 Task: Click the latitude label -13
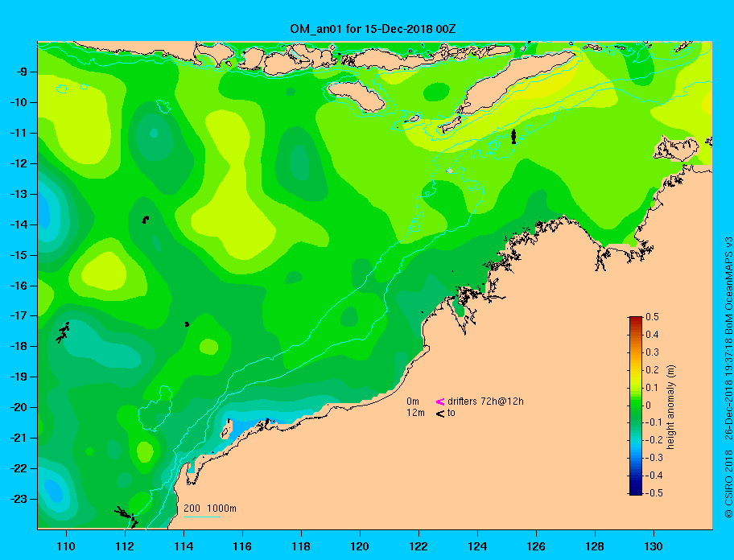(19, 194)
